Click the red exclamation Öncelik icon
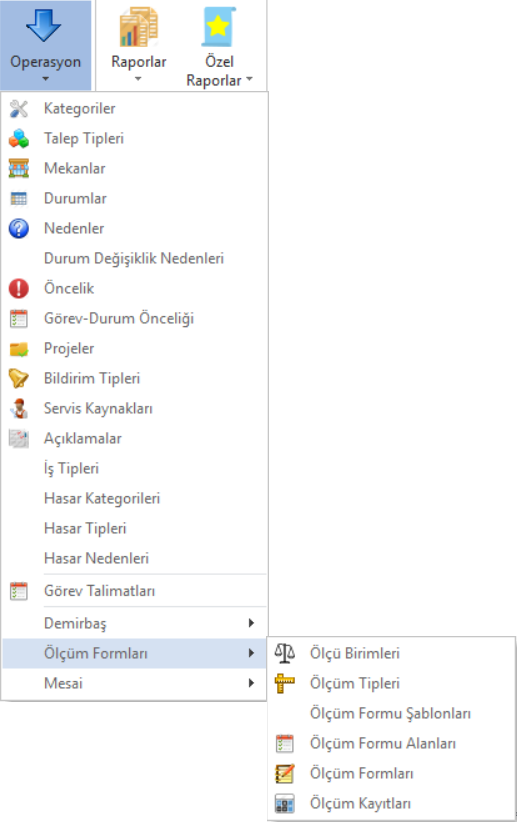 pos(19,288)
